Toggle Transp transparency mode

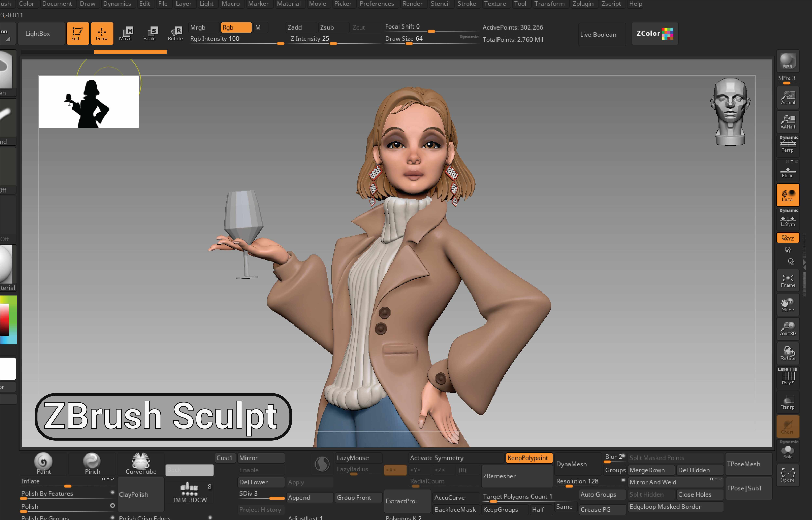(788, 402)
